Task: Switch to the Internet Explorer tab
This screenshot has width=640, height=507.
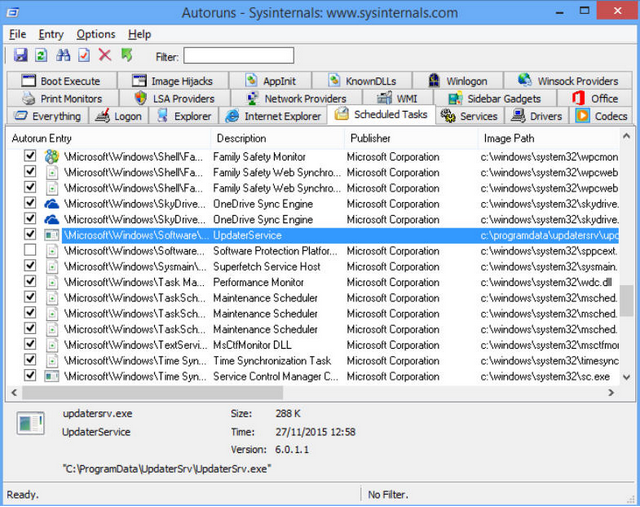Action: coord(273,116)
